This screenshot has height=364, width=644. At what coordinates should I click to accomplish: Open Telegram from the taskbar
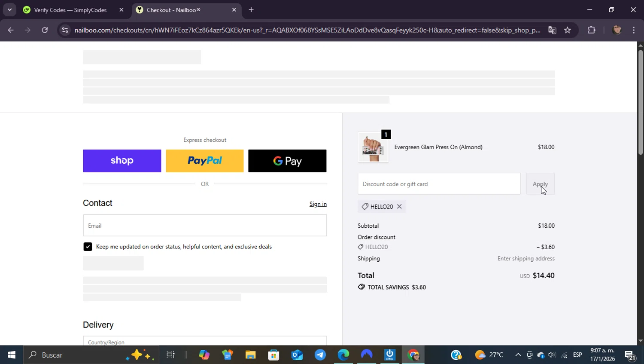[320, 355]
